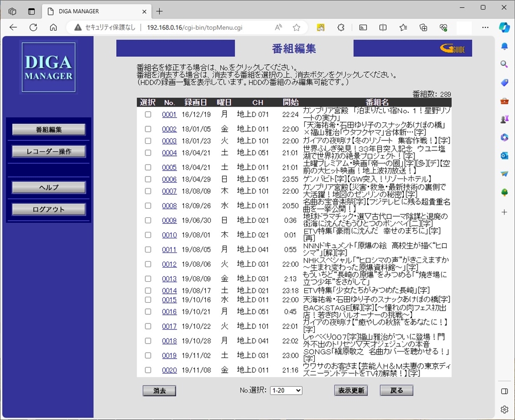Click the 戻る back button
The height and width of the screenshot is (420, 515).
(396, 390)
